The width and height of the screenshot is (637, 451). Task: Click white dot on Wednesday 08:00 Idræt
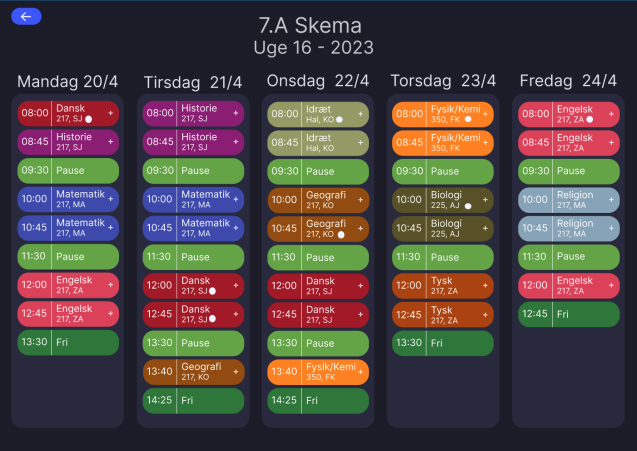(340, 119)
